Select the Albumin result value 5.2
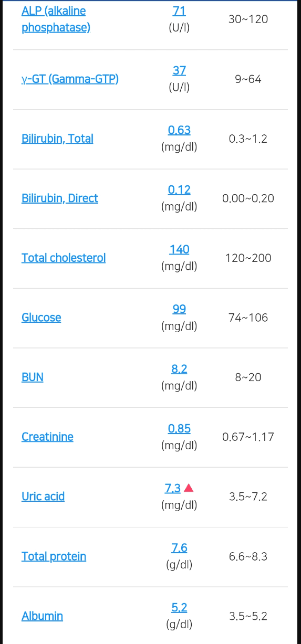Viewport: 301px width, 644px height. [179, 608]
